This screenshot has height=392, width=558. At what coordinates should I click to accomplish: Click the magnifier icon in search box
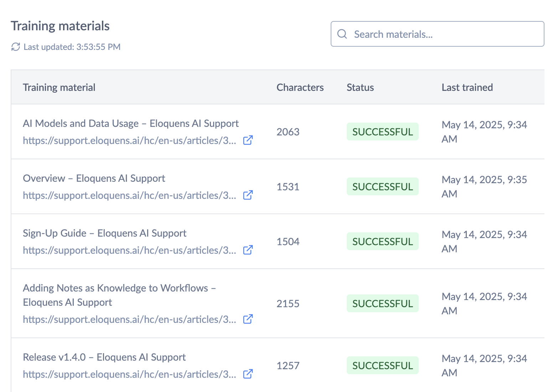point(342,34)
